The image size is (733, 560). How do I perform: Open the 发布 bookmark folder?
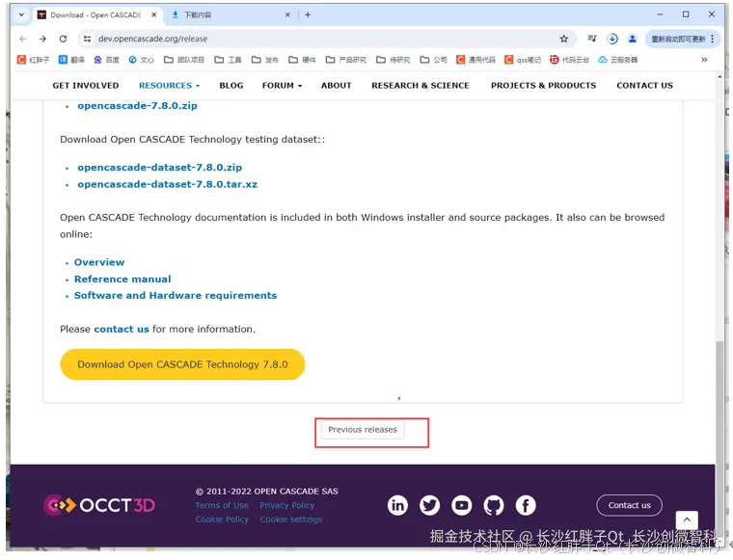(265, 60)
